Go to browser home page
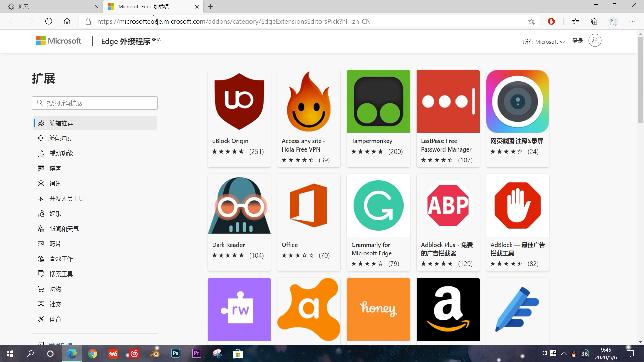Screen dimensions: 644x362 tap(67, 21)
